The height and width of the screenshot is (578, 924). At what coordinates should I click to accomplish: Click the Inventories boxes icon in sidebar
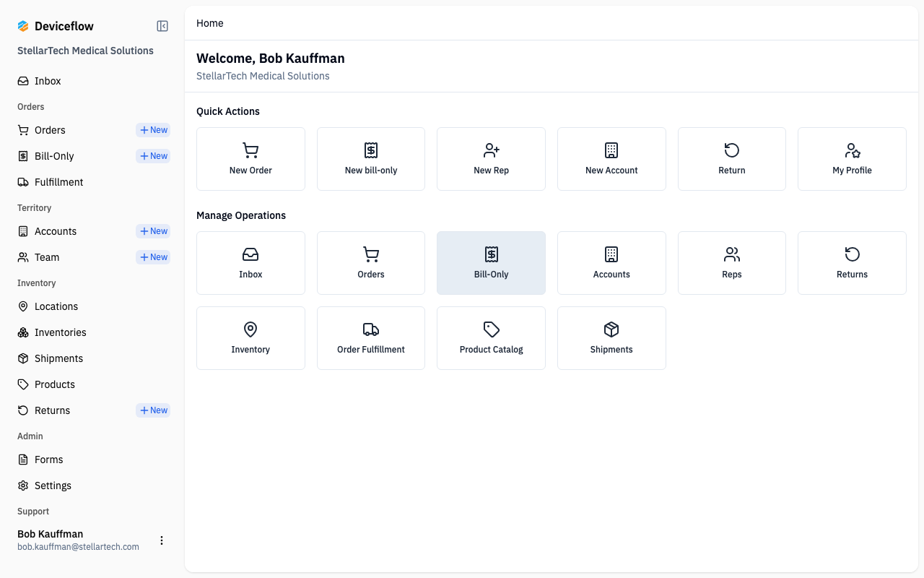[23, 332]
